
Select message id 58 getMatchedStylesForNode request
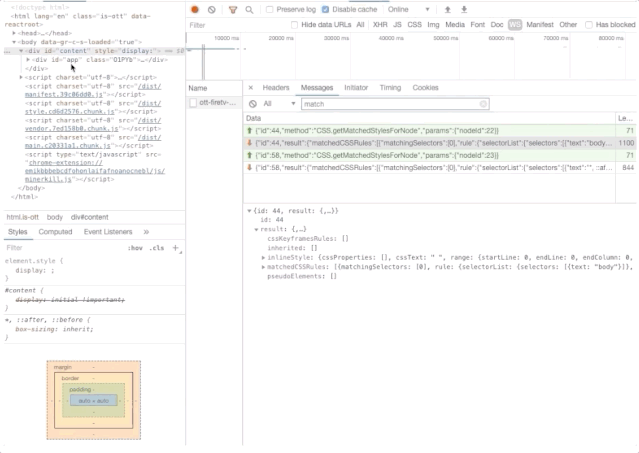tap(429, 155)
